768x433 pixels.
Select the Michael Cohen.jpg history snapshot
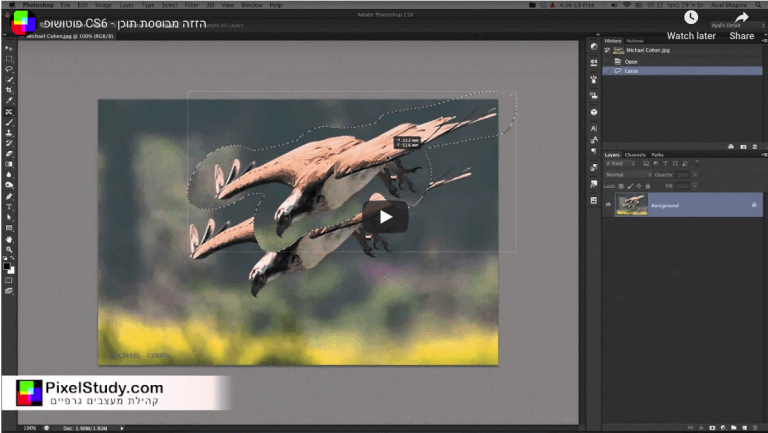(x=682, y=50)
